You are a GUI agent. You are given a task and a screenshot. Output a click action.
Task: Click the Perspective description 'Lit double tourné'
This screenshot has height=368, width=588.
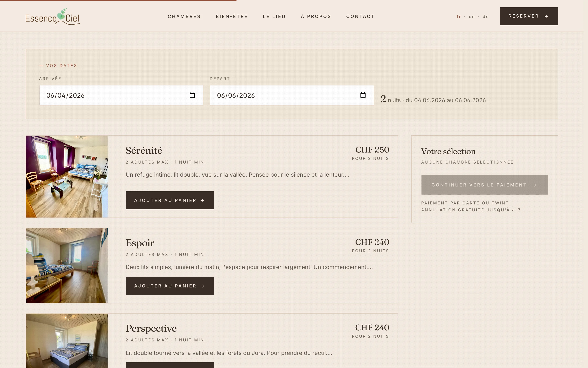[x=229, y=353]
